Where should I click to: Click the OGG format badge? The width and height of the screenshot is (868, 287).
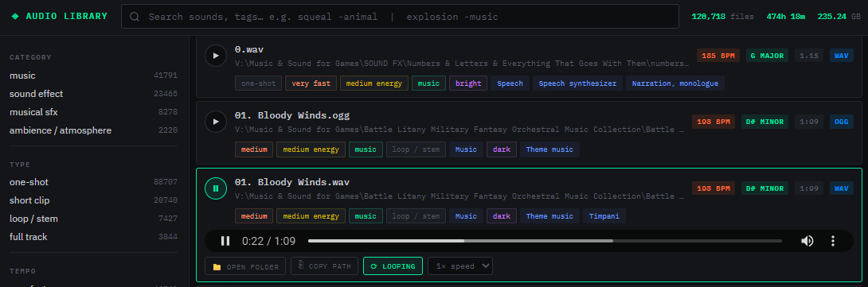[x=842, y=122]
